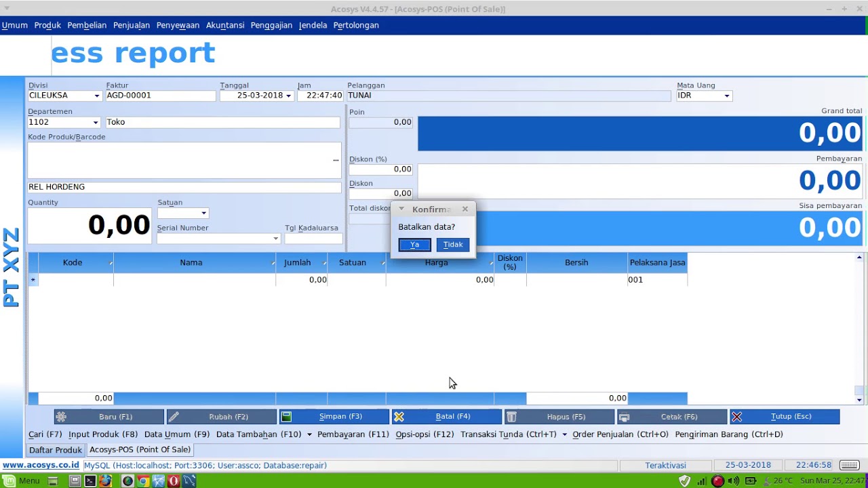
Task: Save with the Simpan (F3) button
Action: click(334, 417)
